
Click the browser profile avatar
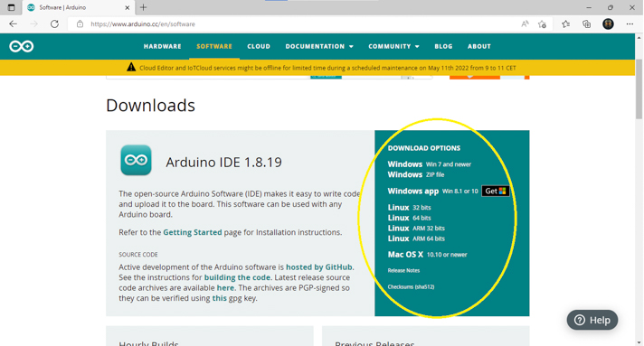[x=608, y=24]
